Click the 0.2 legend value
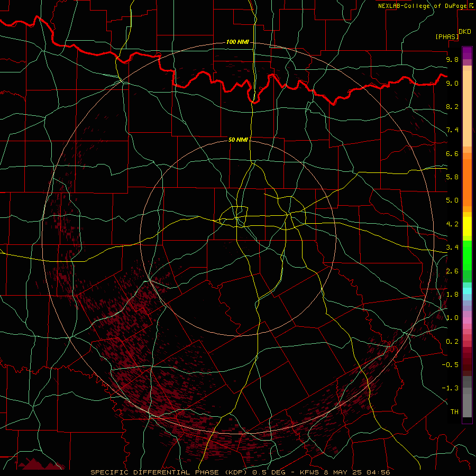The width and height of the screenshot is (476, 476). pos(452,342)
